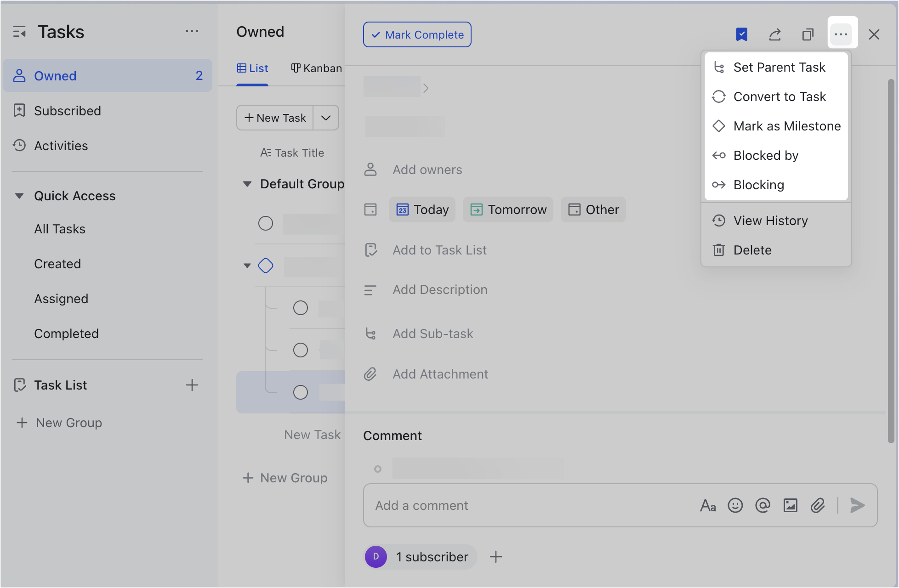899x588 pixels.
Task: Switch to the Kanban view tab
Action: 317,68
